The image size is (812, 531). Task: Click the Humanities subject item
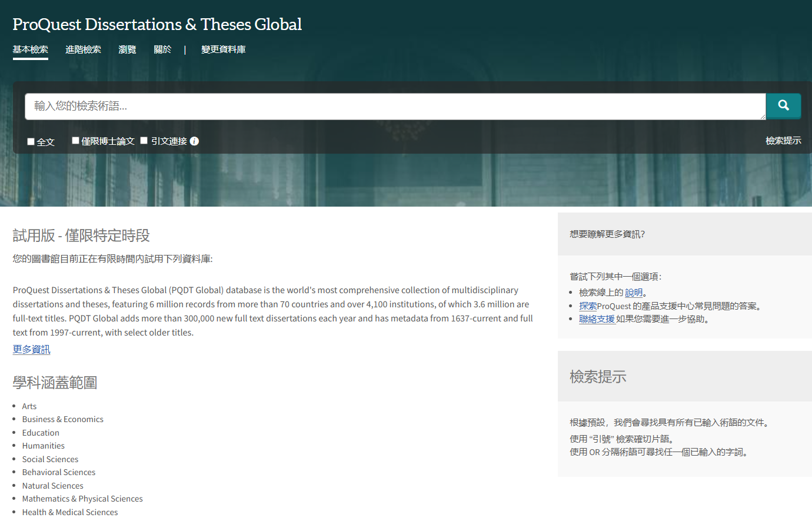click(44, 446)
